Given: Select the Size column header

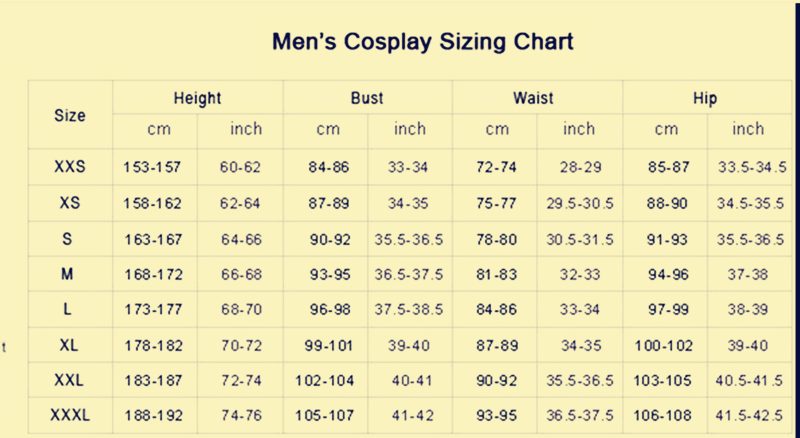Looking at the screenshot, I should click(x=70, y=115).
